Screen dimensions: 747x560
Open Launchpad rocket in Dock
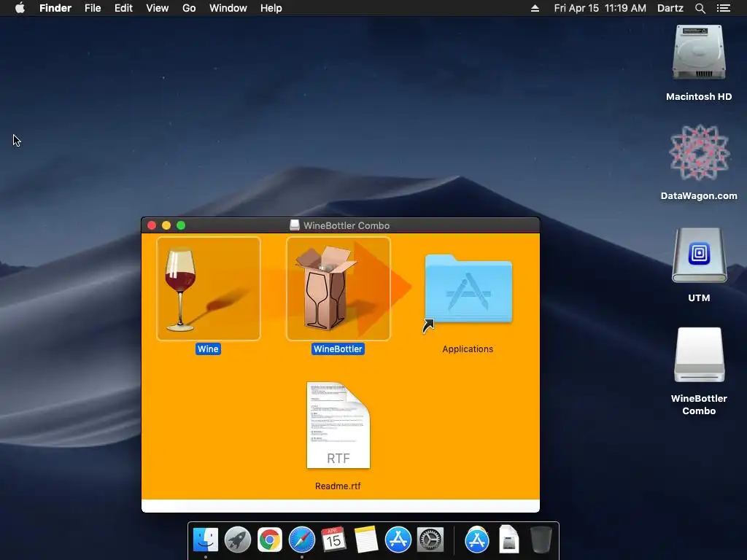click(x=238, y=540)
